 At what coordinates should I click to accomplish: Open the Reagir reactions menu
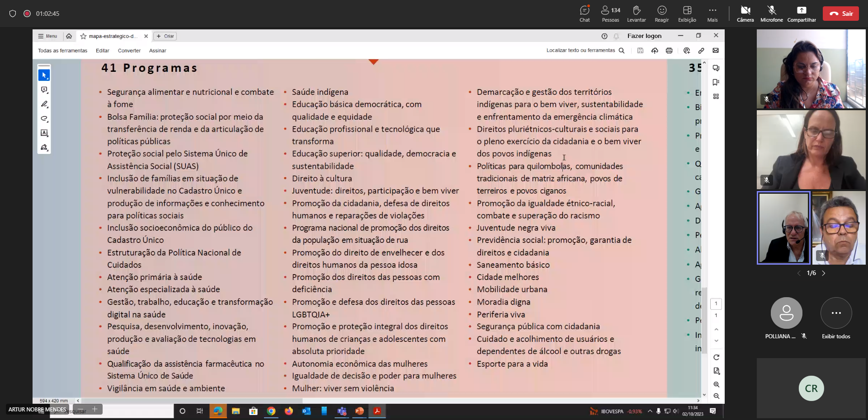[x=661, y=14]
